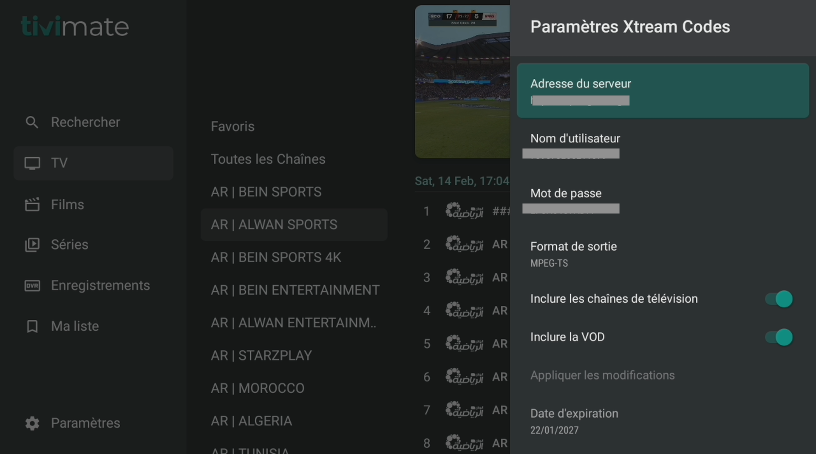Disable the Inclure la VOD switch
Viewport: 816px width, 454px height.
click(778, 337)
